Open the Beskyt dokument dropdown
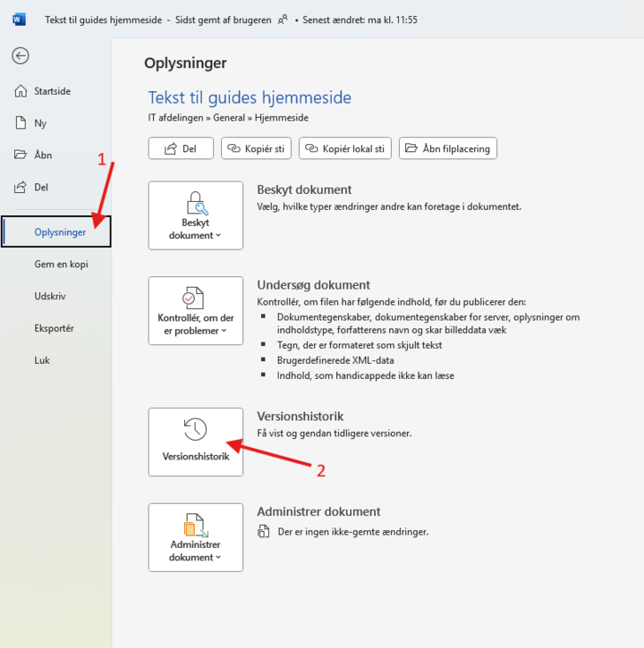 tap(195, 215)
